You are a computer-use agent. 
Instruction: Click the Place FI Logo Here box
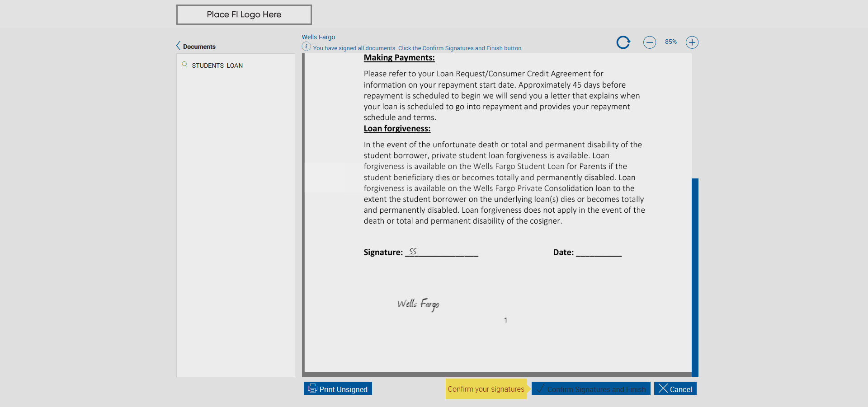coord(244,14)
